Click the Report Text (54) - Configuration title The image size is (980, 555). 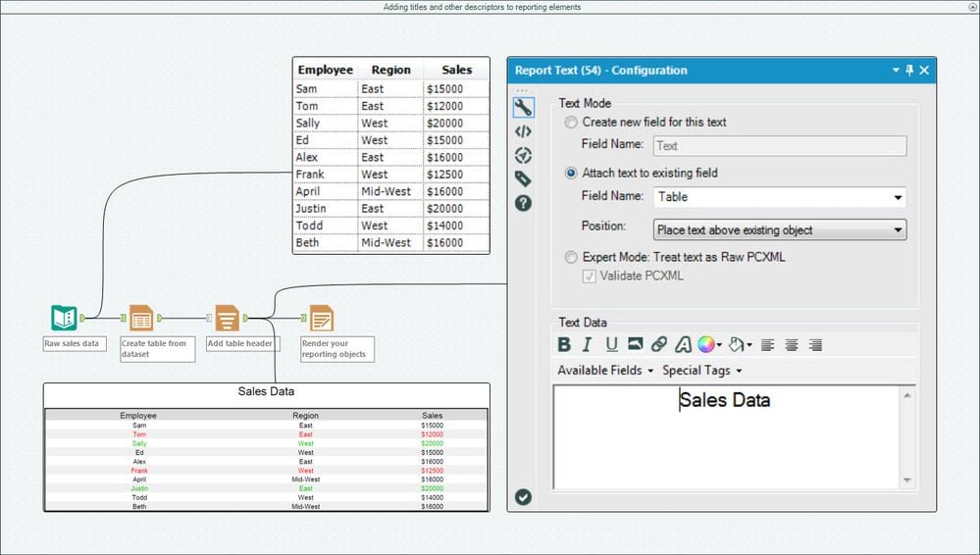pyautogui.click(x=600, y=71)
